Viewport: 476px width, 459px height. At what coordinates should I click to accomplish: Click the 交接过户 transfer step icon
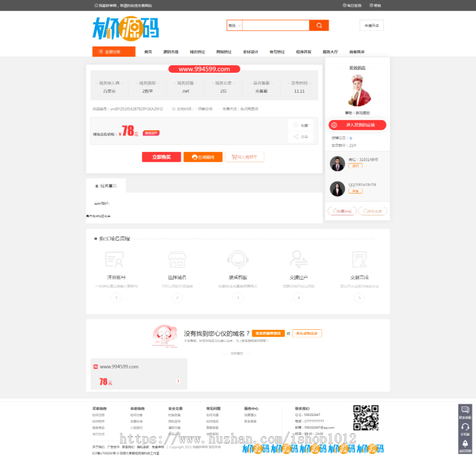298,260
